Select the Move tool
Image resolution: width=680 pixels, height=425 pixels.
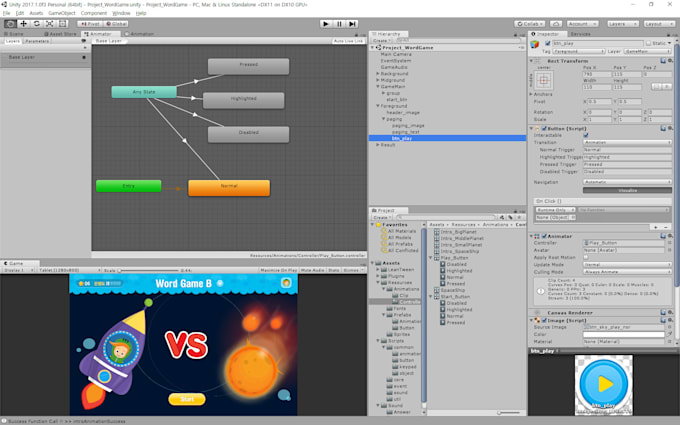pyautogui.click(x=23, y=23)
